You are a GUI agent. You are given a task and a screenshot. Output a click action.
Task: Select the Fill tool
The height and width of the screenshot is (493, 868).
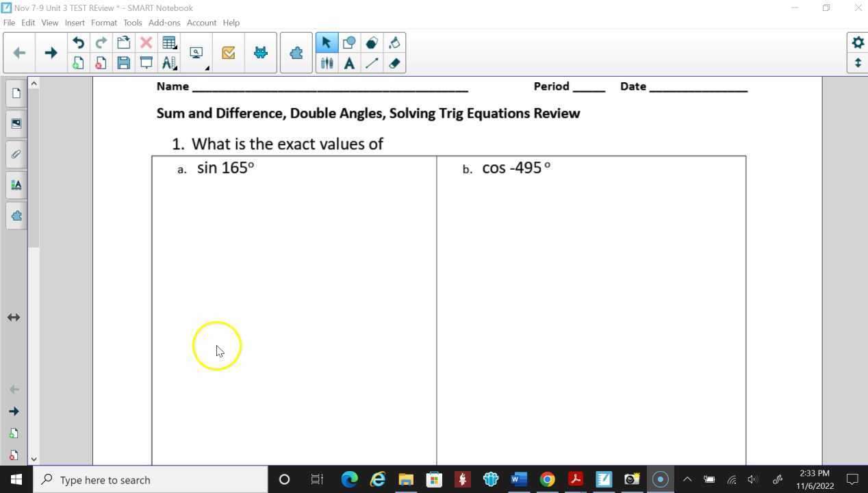coord(394,42)
